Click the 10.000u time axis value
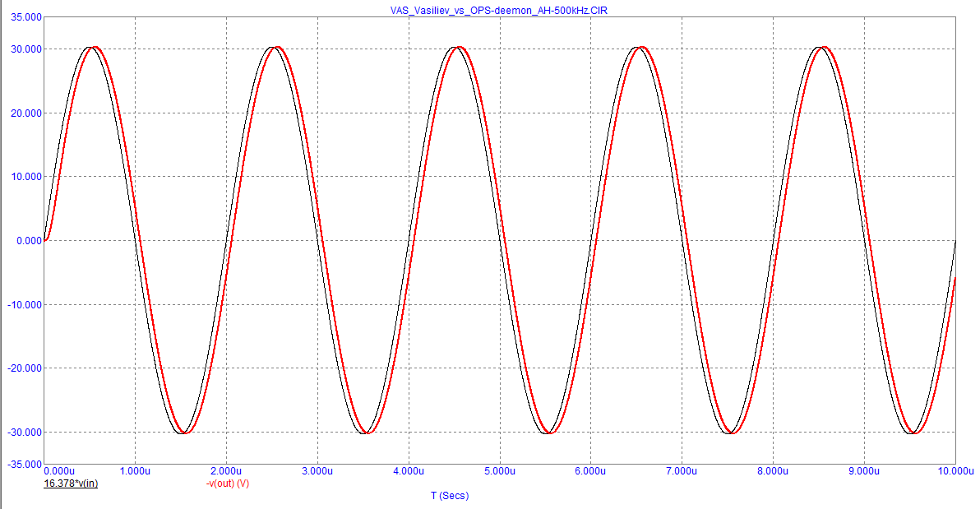This screenshot has width=980, height=509. 955,471
